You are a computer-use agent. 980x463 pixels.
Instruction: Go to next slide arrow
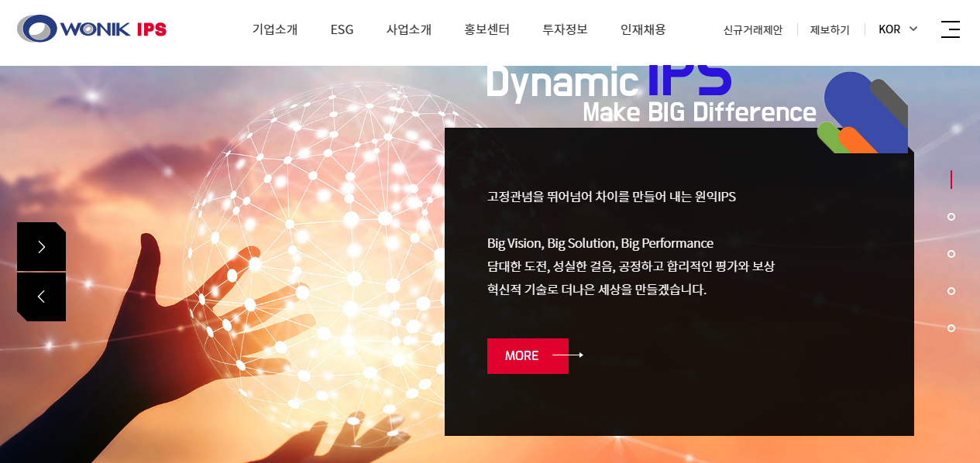pos(41,247)
